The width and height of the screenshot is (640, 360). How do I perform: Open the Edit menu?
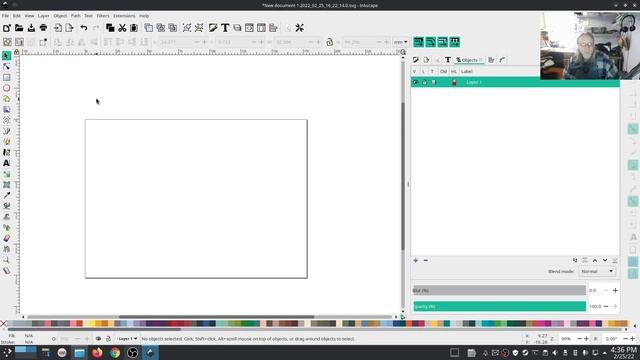point(17,16)
